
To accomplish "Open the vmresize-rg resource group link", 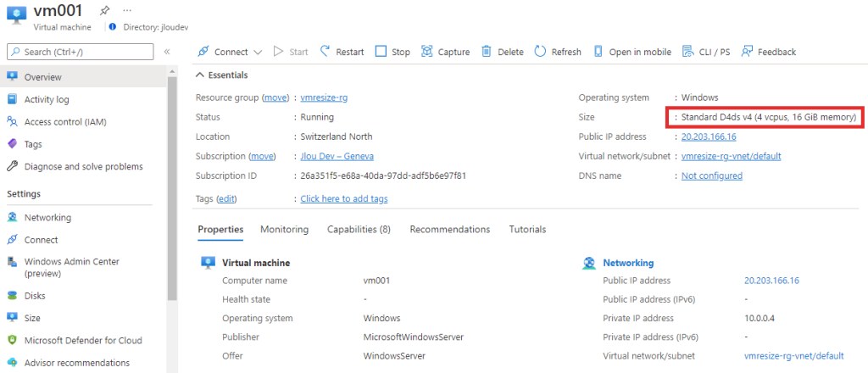I will pyautogui.click(x=324, y=97).
